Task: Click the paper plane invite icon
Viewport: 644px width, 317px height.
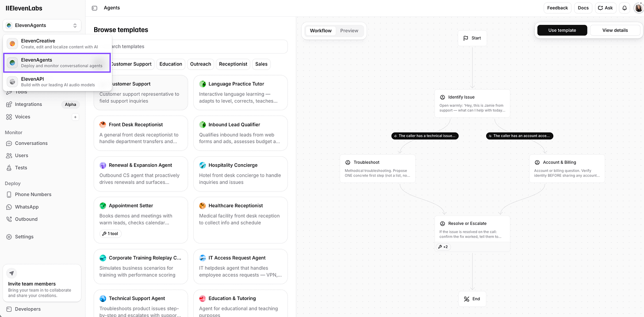Action: (x=12, y=273)
